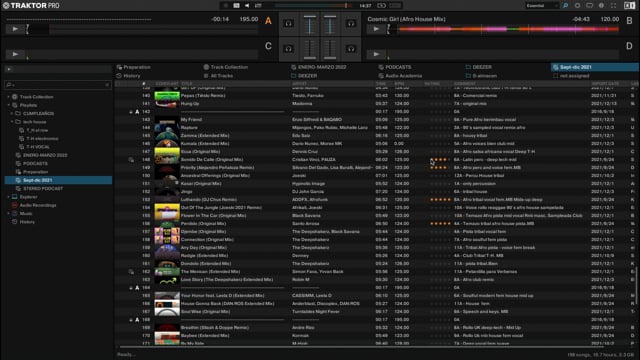This screenshot has height=360, width=640.
Task: Expand the Explorer tree node
Action: 8,197
